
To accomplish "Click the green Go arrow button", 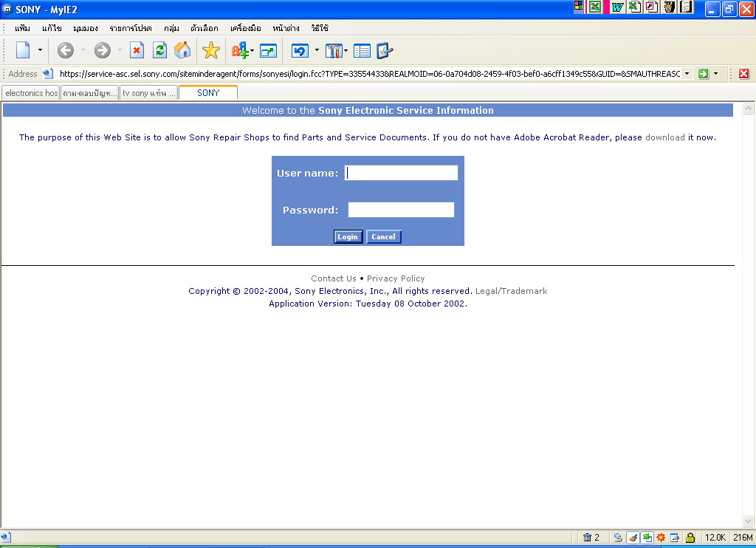I will [x=704, y=74].
